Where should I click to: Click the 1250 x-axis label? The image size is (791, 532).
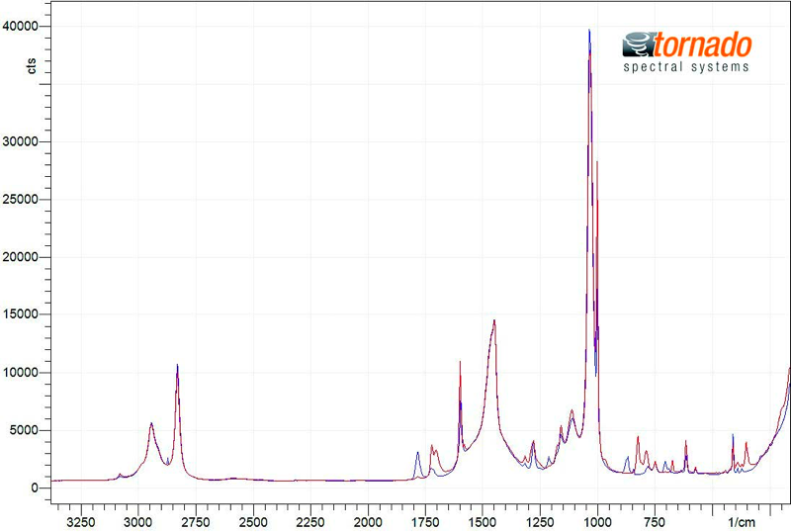pyautogui.click(x=540, y=522)
